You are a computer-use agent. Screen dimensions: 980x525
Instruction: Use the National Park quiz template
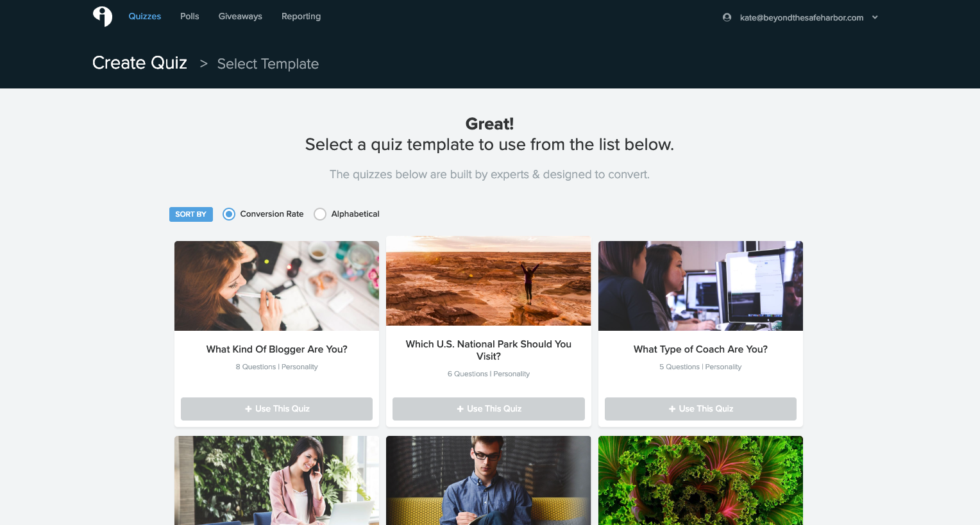click(489, 409)
